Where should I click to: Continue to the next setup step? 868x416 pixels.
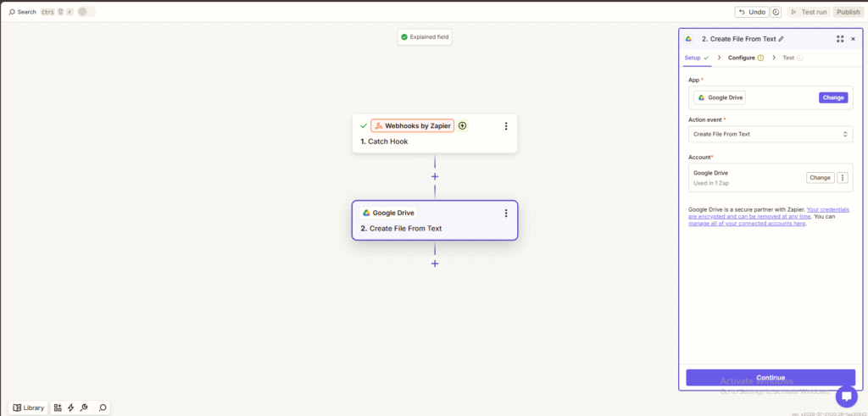(x=771, y=377)
